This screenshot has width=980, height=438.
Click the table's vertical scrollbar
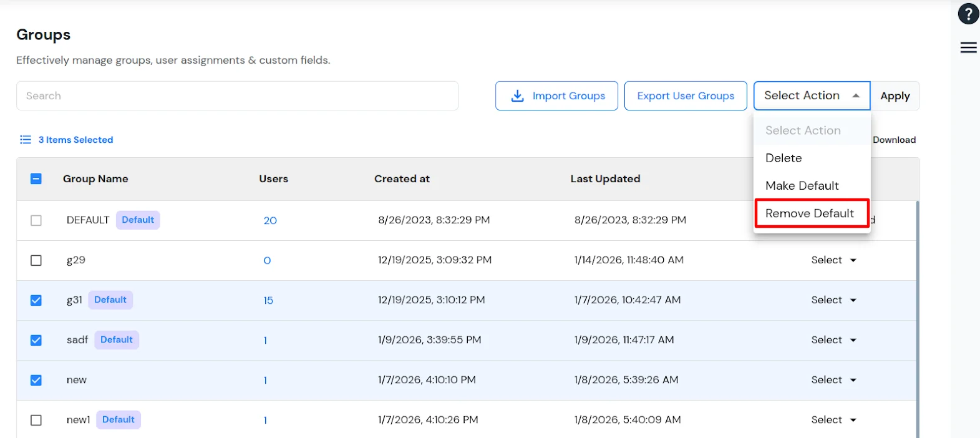click(x=917, y=319)
